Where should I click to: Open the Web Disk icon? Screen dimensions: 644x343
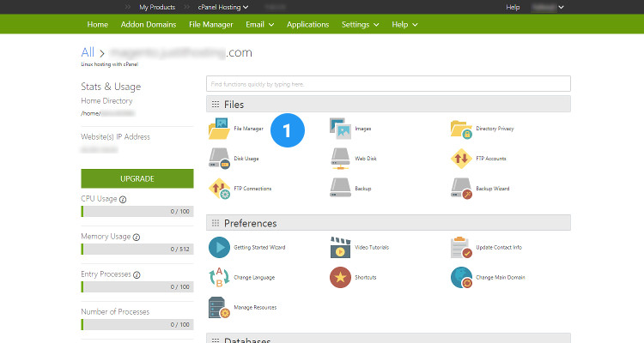340,159
